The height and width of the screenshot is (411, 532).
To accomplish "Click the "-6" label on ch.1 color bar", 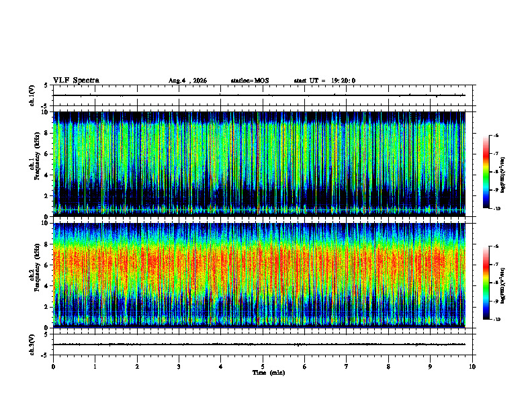I will tap(496, 135).
